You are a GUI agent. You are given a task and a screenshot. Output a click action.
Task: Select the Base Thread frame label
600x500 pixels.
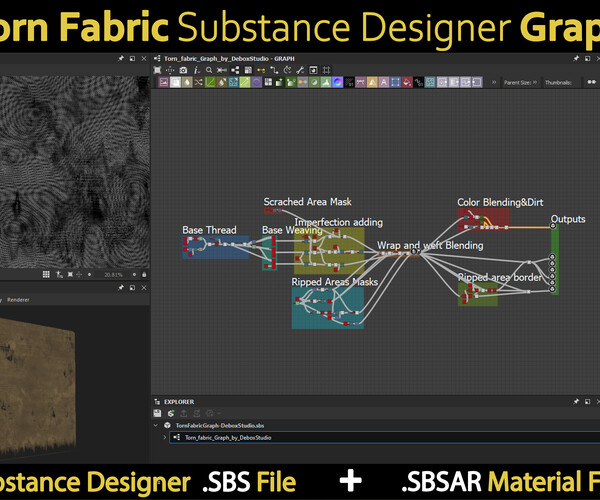(209, 230)
